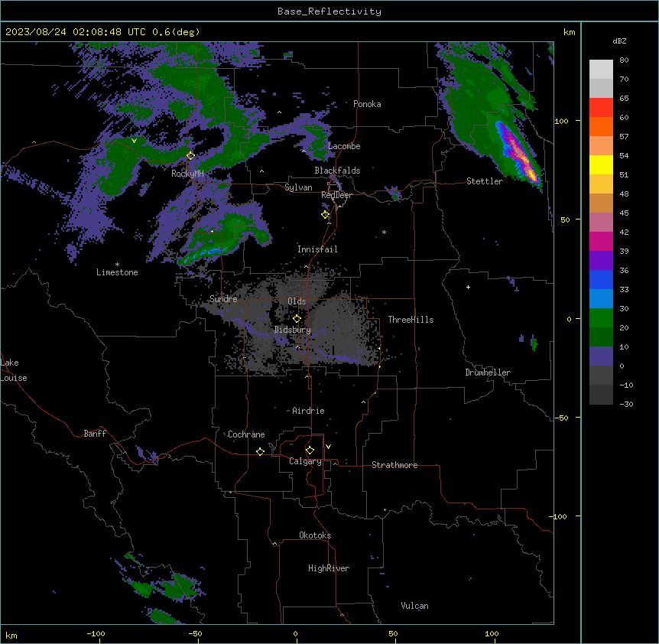Click the yellow V marker northwest of RockyMH
The width and height of the screenshot is (659, 644).
pyautogui.click(x=134, y=141)
